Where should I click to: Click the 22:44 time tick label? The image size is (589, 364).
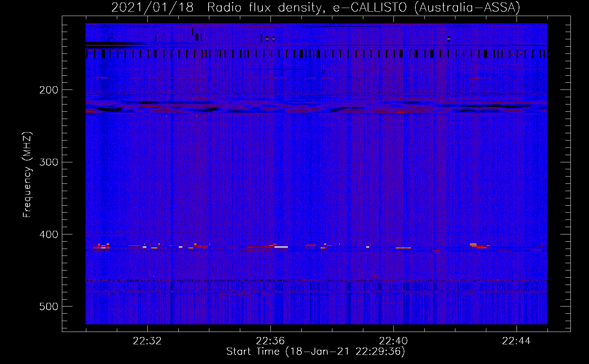517,341
